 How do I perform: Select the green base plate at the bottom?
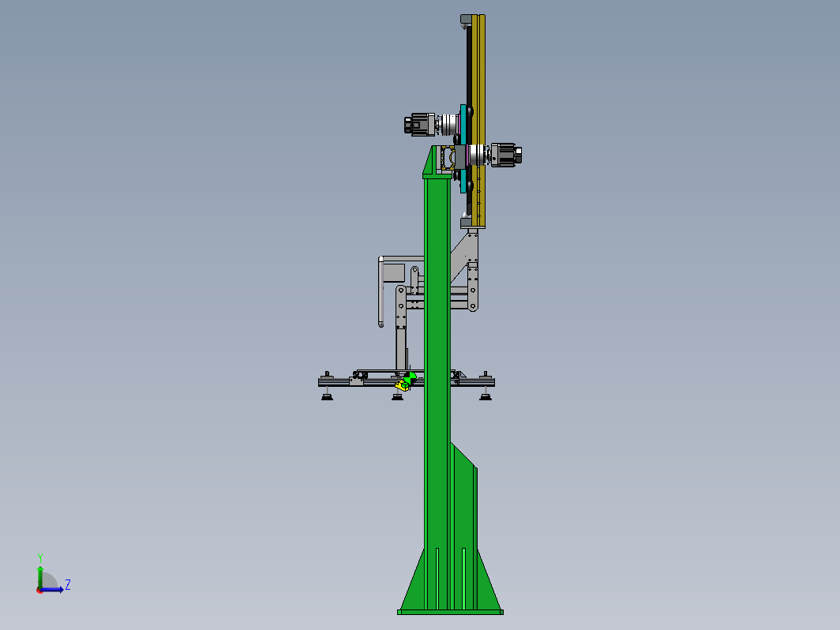tap(450, 612)
